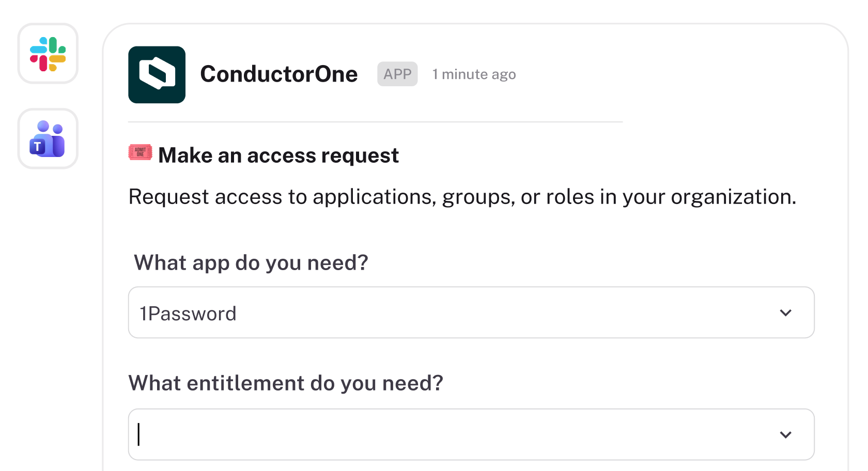This screenshot has height=471, width=868.
Task: Click the Microsoft Teams icon
Action: coord(47,138)
